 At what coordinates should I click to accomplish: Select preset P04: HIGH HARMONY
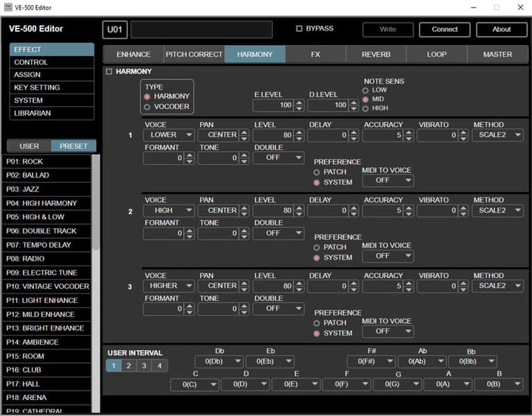[x=46, y=203]
